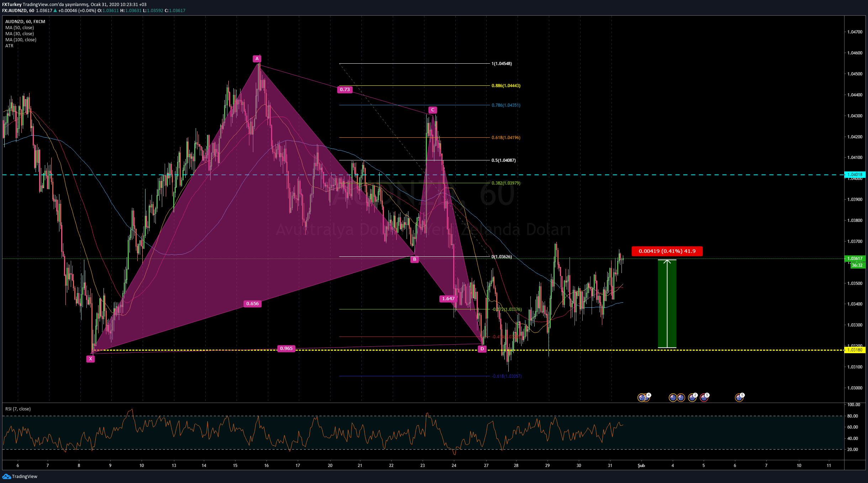Open the New Zealand flag event icon without a badge
Screen dimensions: 868x483
(x=673, y=398)
